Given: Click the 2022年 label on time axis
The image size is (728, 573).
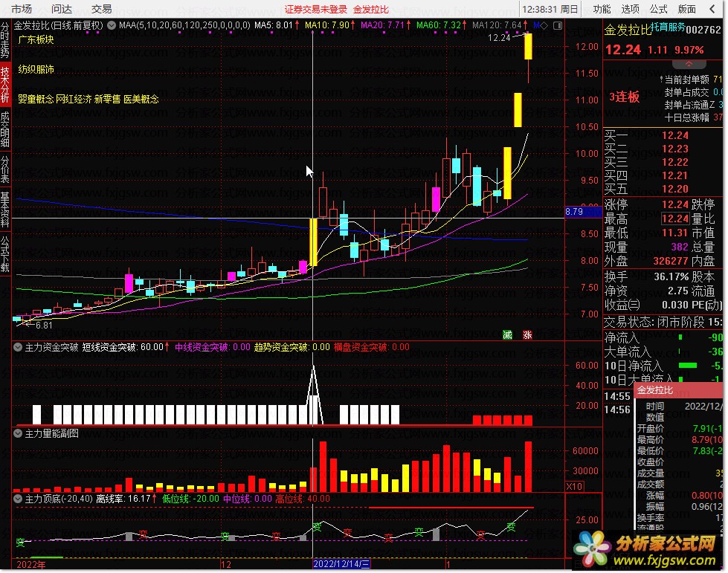Looking at the screenshot, I should point(31,565).
